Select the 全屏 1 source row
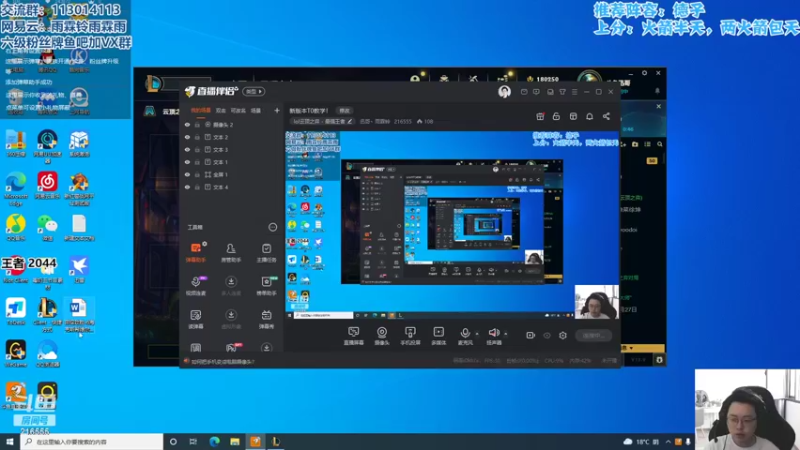Viewport: 800px width, 450px height. [233, 174]
